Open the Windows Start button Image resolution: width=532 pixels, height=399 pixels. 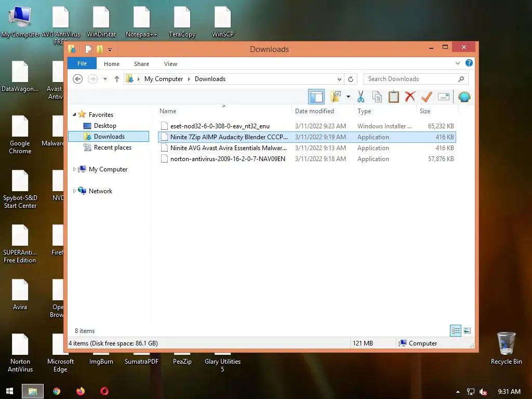pos(9,391)
